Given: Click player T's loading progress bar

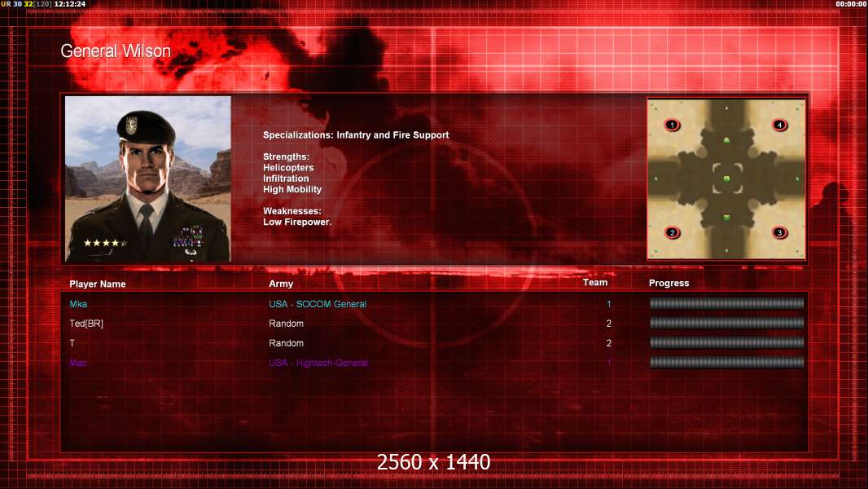Looking at the screenshot, I should click(x=726, y=343).
